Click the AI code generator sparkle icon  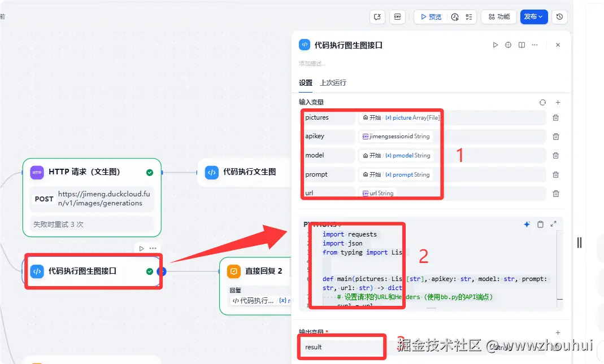527,225
